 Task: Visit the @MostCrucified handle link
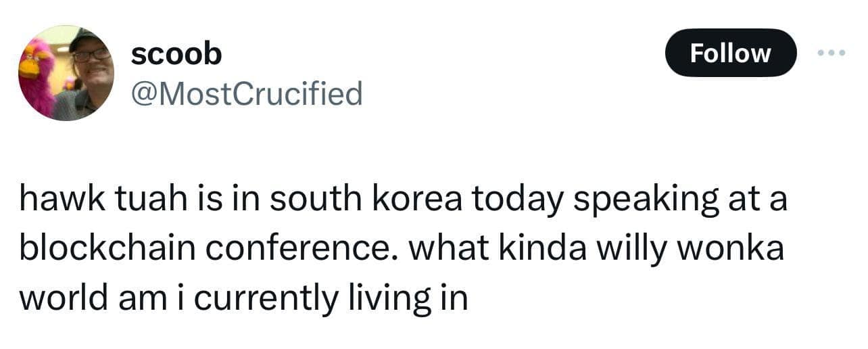246,93
